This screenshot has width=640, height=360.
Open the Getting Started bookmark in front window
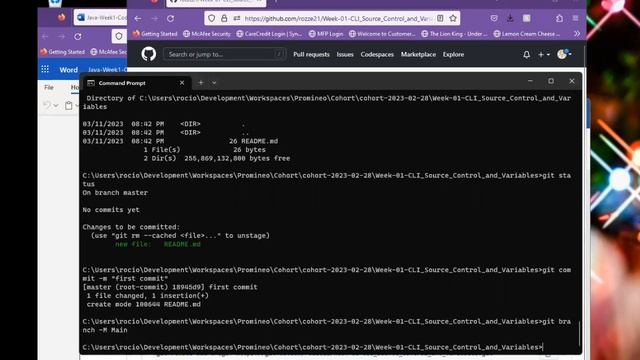click(155, 34)
